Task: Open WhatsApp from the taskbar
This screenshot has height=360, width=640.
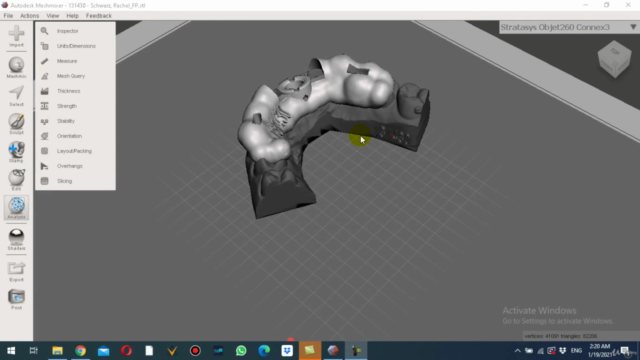Action: click(241, 351)
